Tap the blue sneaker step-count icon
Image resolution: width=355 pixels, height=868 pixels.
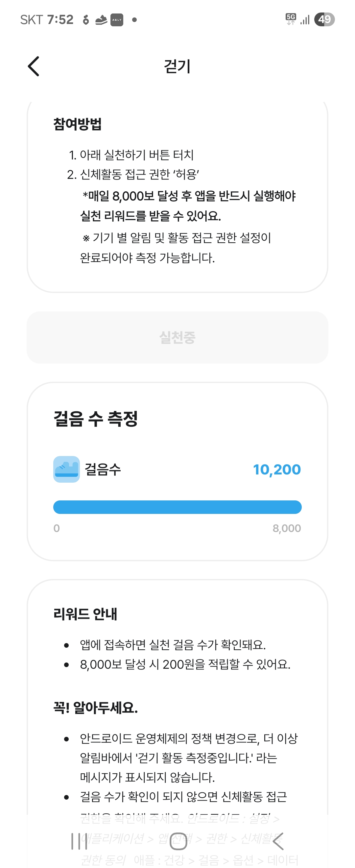66,469
